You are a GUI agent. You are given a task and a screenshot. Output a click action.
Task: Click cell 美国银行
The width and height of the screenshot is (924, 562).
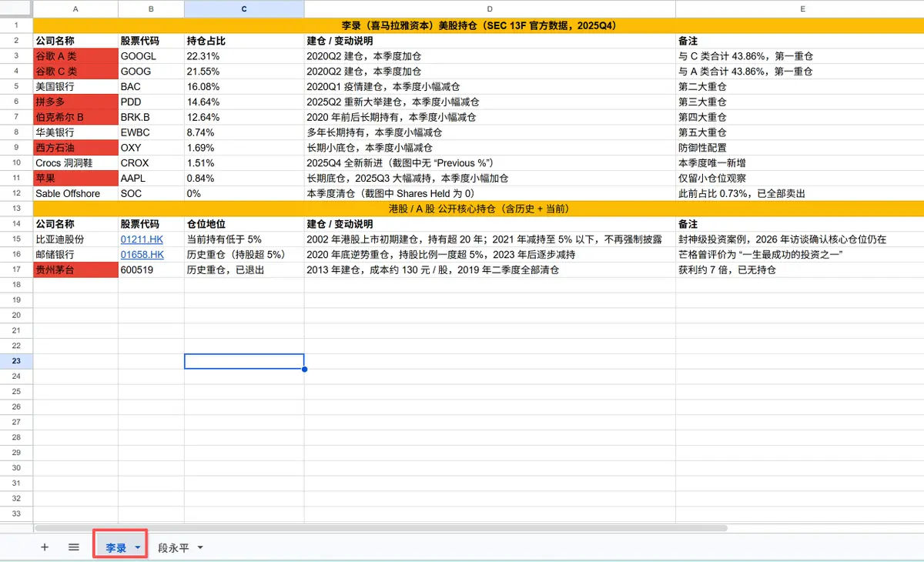(x=75, y=86)
